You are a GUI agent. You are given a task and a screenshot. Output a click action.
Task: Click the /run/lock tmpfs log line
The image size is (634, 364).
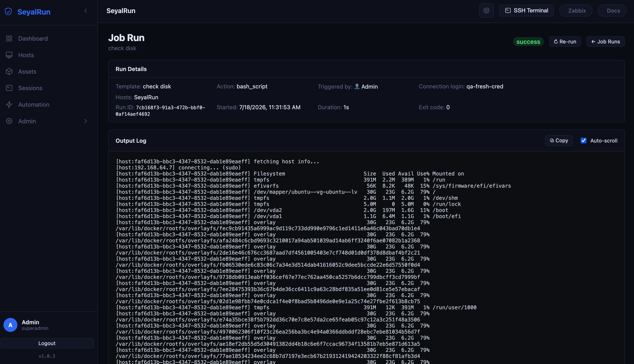click(x=288, y=204)
